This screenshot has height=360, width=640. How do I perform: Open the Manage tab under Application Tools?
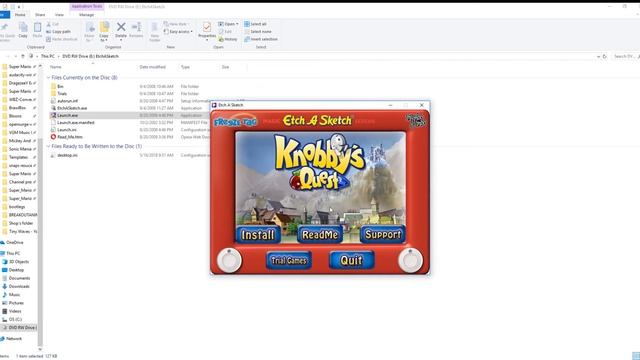point(87,15)
